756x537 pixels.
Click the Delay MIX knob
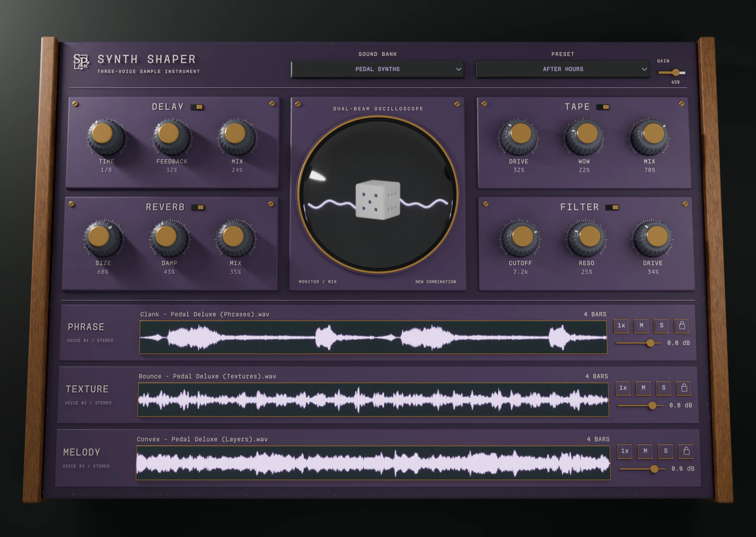tap(237, 136)
